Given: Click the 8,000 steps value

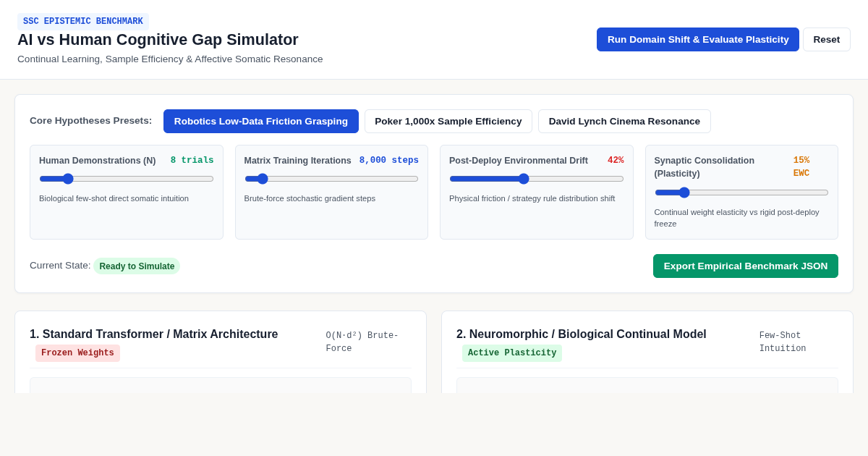Looking at the screenshot, I should tap(389, 161).
